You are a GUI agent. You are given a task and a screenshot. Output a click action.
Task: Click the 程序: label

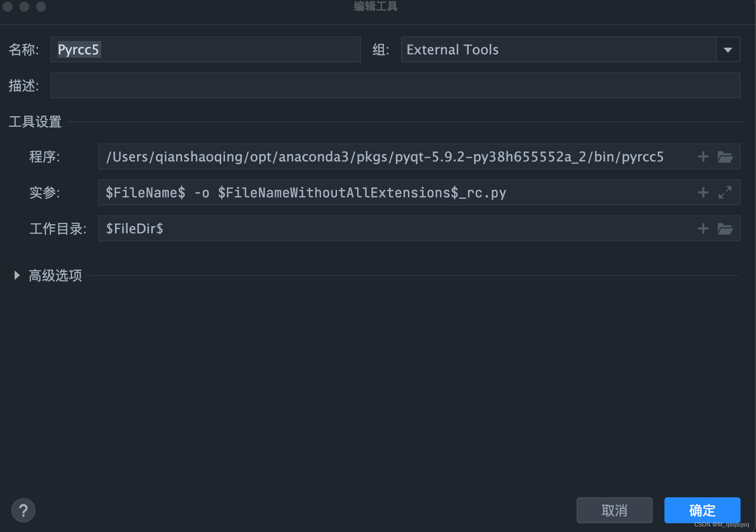coord(45,157)
